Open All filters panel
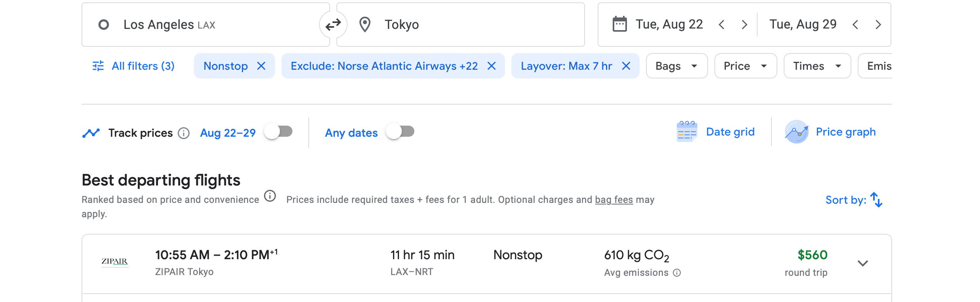 134,66
